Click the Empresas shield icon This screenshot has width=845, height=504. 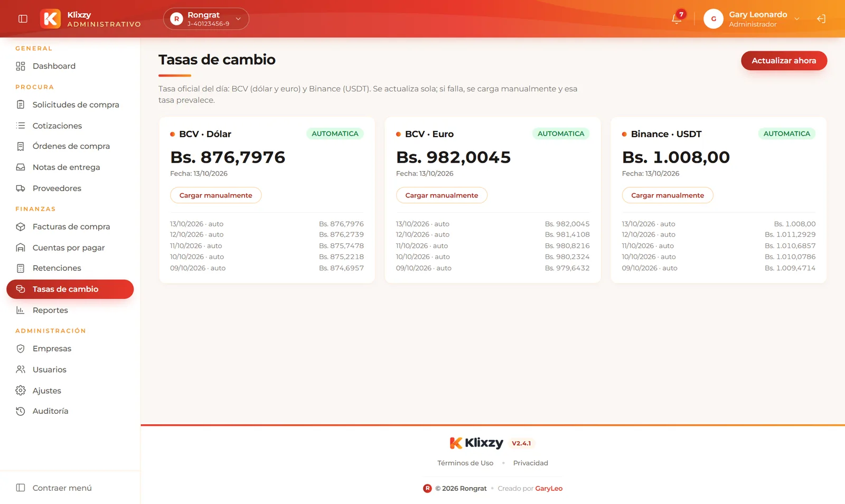click(x=21, y=348)
